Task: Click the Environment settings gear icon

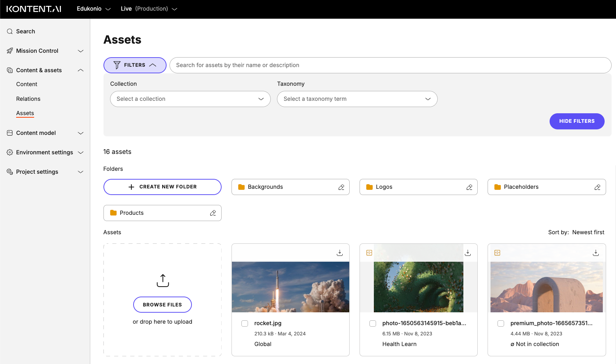Action: click(x=10, y=152)
